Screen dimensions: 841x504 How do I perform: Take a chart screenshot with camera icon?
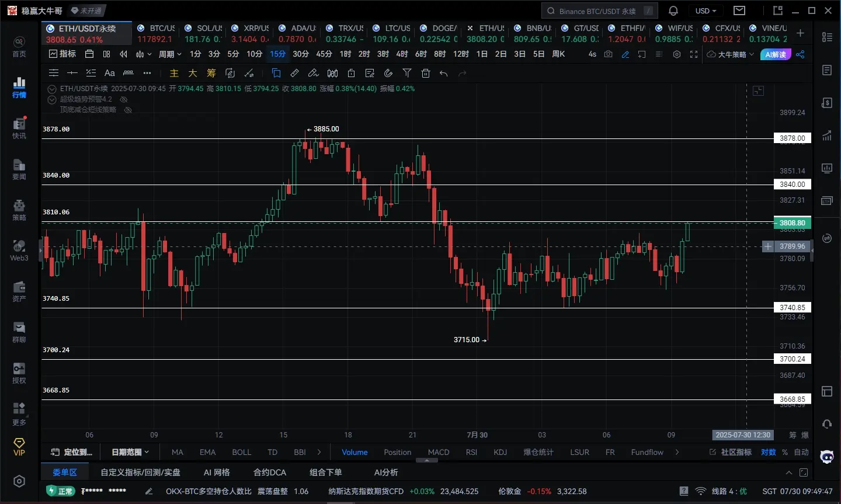tap(609, 54)
